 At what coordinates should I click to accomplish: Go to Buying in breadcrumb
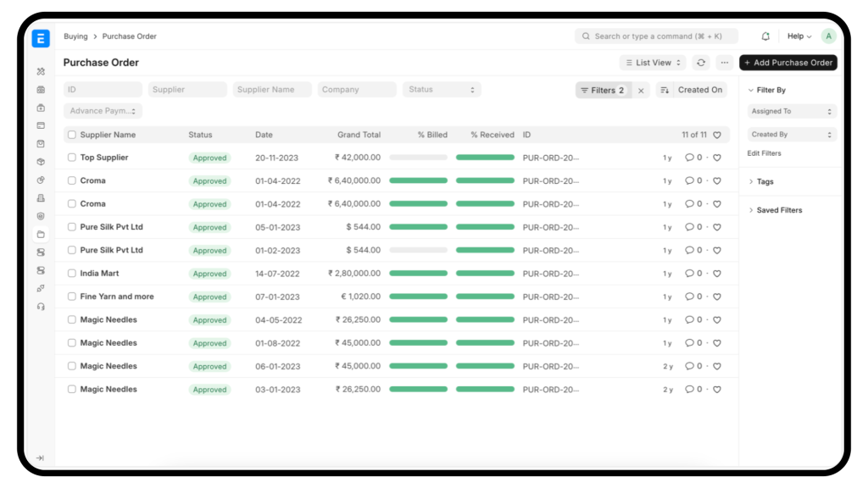click(75, 36)
